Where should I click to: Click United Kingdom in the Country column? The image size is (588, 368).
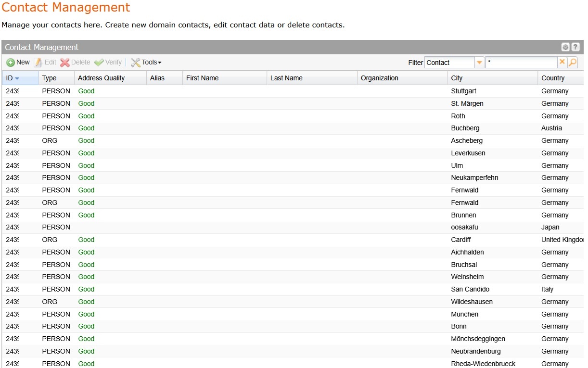(562, 240)
